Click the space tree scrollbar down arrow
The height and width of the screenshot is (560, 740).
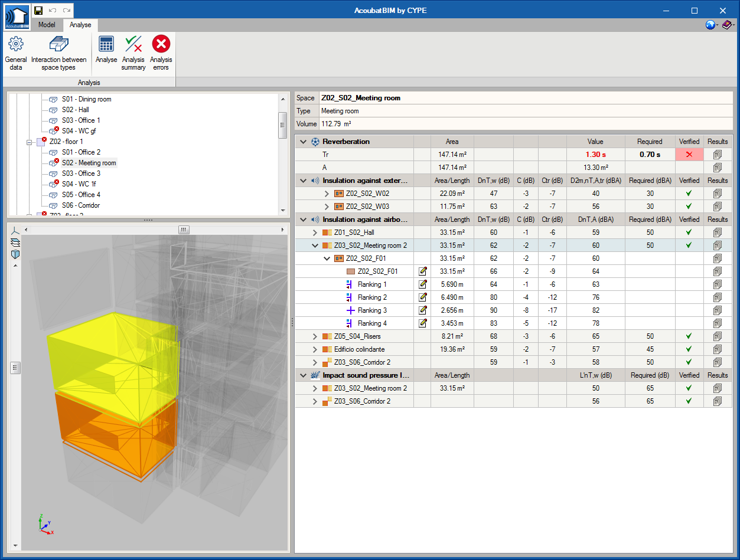(282, 211)
